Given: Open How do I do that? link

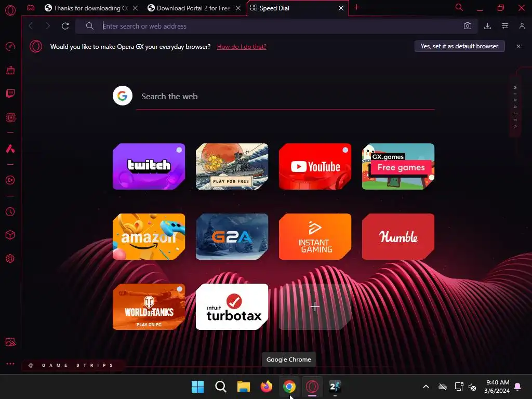Looking at the screenshot, I should coord(242,46).
